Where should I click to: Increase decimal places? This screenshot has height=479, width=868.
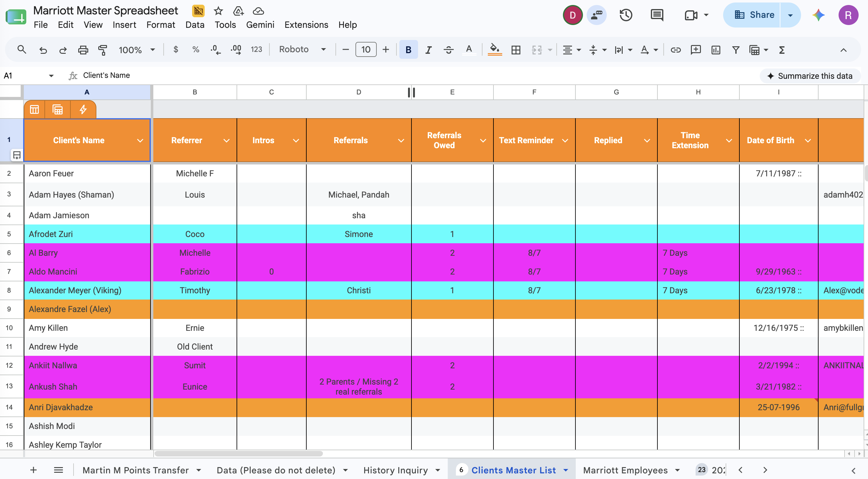coord(236,50)
